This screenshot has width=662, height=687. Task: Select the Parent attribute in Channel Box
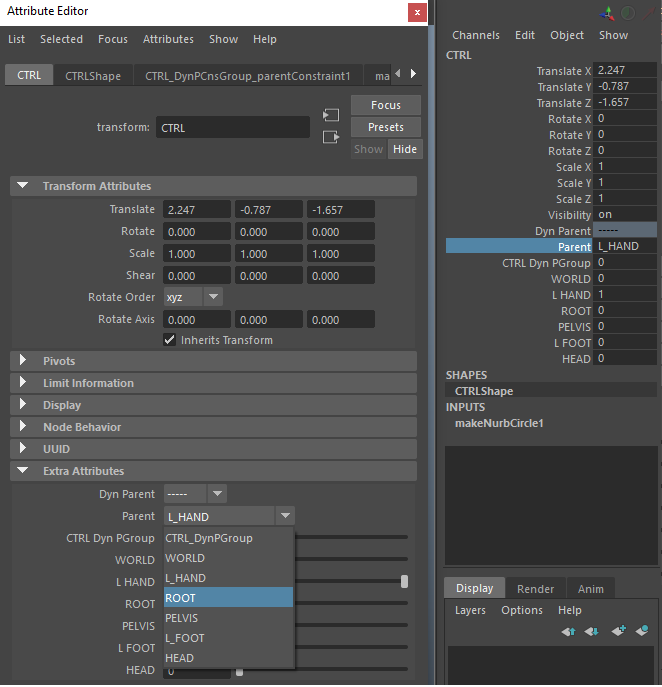(x=519, y=247)
